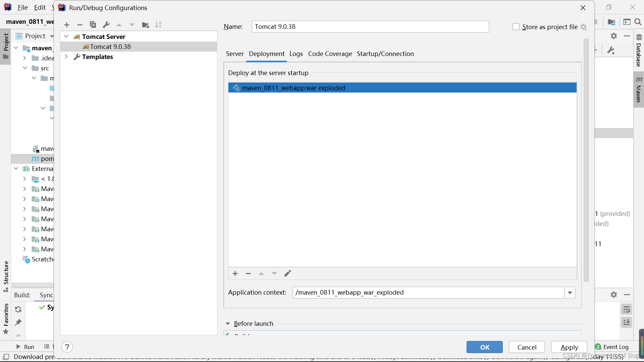This screenshot has width=644, height=362.
Task: Click Edit Templates wrench icon
Action: coord(106,25)
